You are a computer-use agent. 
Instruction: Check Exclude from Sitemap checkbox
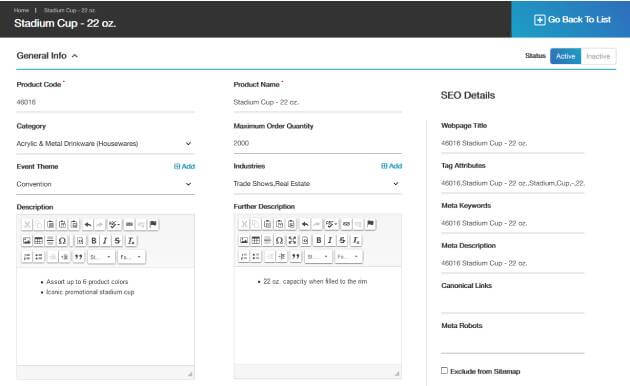[x=444, y=371]
